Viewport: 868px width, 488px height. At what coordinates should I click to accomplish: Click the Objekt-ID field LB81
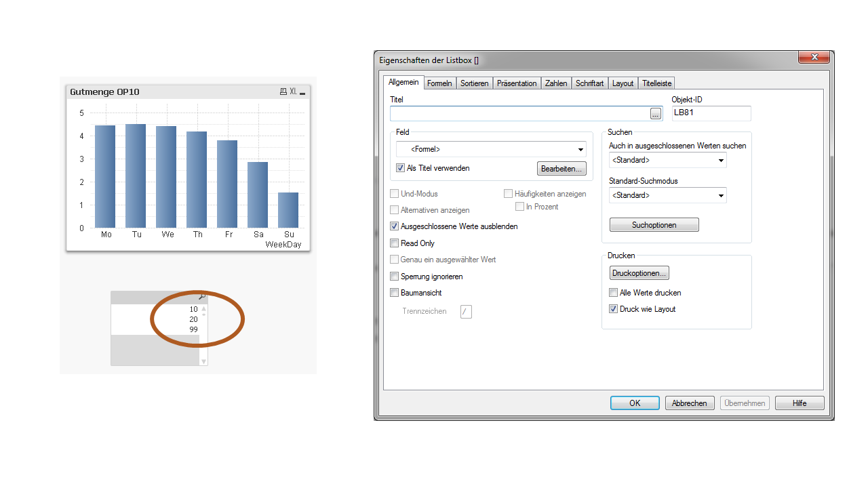711,113
